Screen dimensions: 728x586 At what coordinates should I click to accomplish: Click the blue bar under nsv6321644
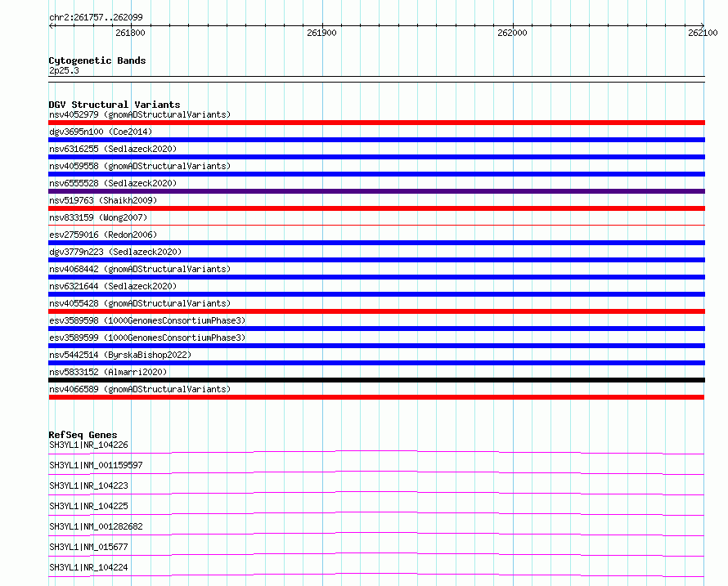point(376,294)
